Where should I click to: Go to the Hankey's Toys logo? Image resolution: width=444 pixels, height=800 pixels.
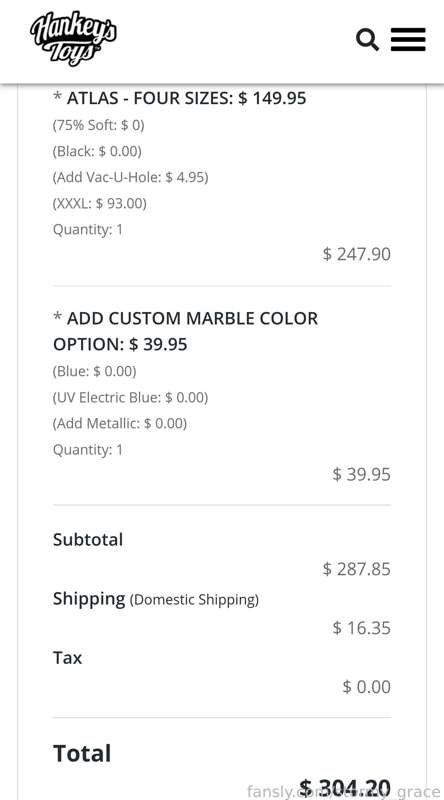(x=73, y=39)
